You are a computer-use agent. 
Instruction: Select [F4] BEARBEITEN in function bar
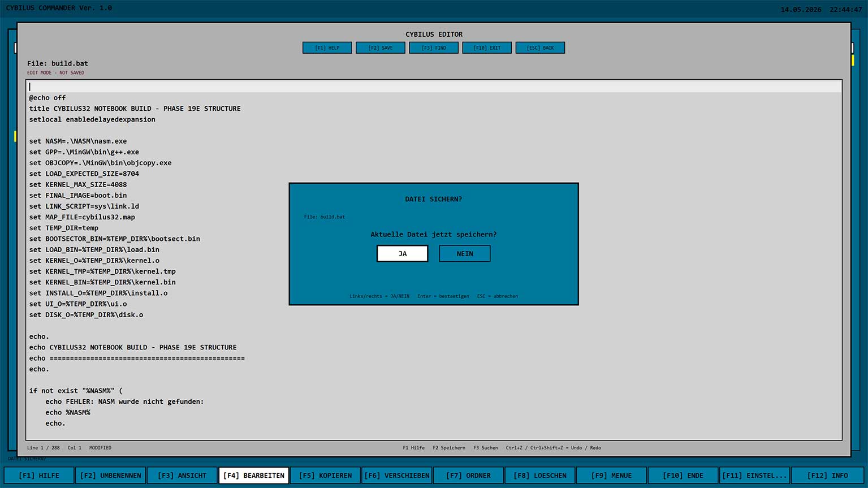coord(254,476)
